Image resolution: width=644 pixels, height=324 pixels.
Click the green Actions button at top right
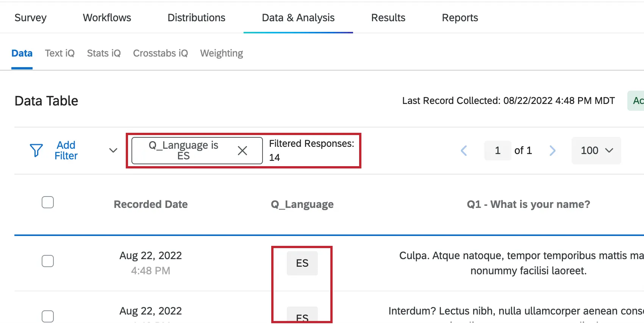pos(638,101)
